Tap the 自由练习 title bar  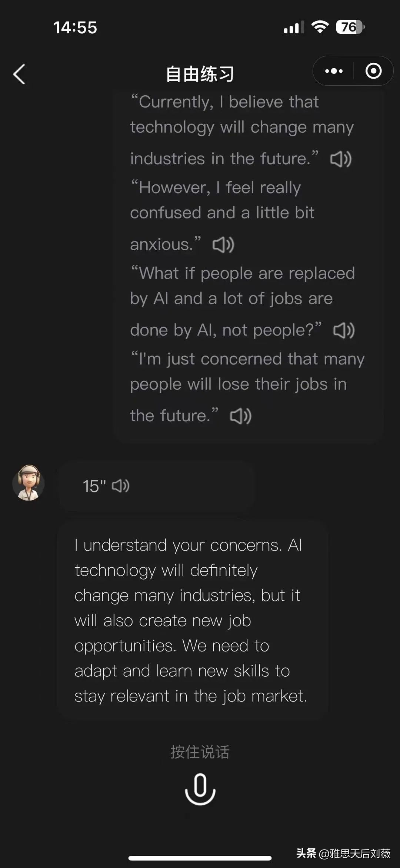tap(200, 73)
